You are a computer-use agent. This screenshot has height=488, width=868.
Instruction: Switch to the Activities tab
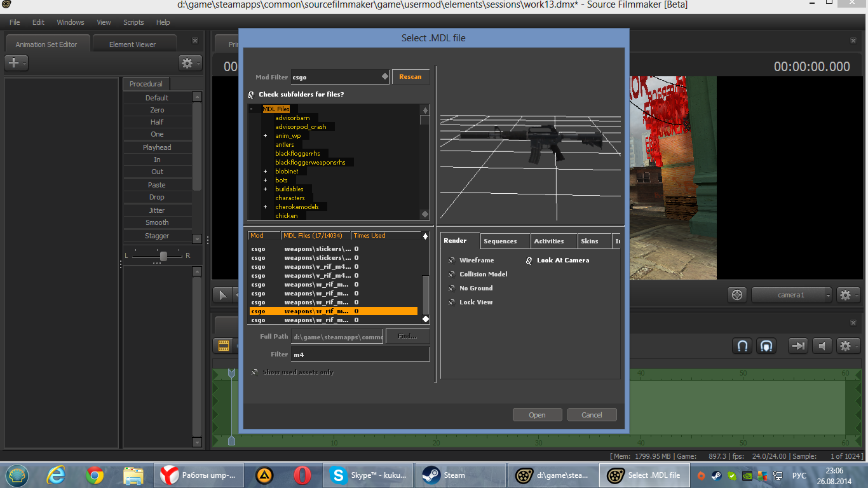(553, 241)
